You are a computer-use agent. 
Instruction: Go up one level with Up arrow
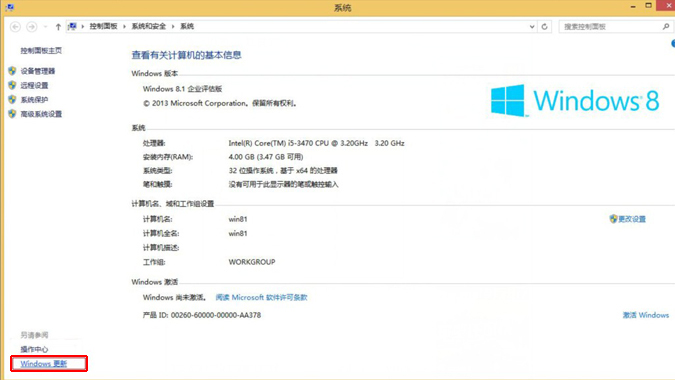[x=58, y=27]
